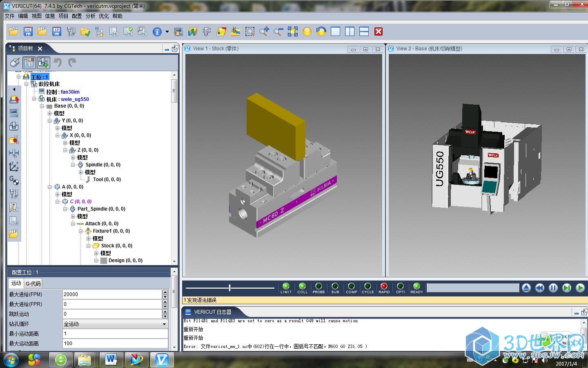Save in-process IP file icon
Viewport: 588px width, 368px height.
[x=57, y=31]
